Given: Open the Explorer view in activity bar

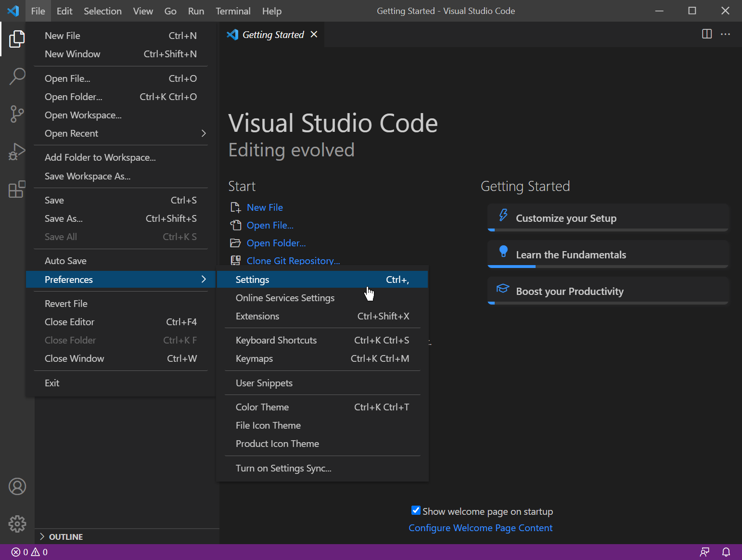Looking at the screenshot, I should coord(17,39).
